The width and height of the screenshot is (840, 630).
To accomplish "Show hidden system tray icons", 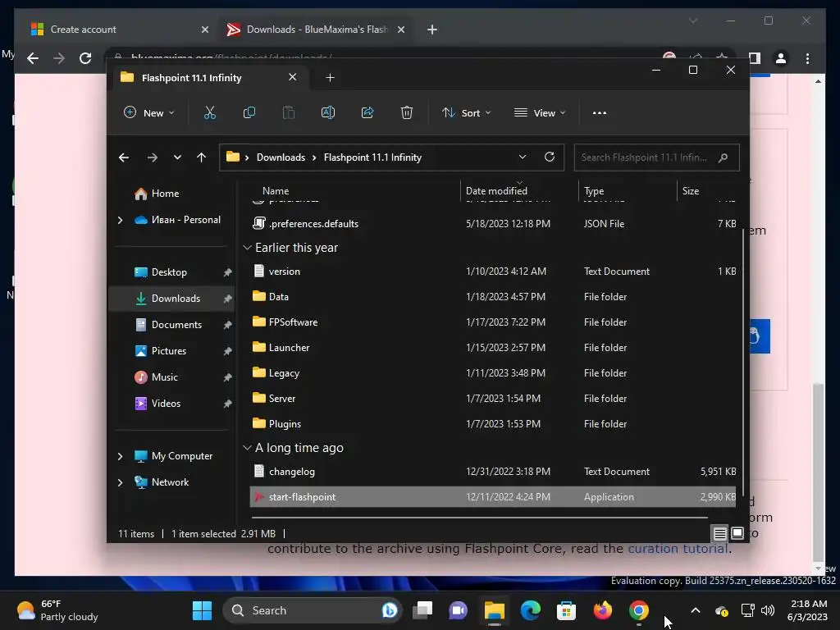I will (x=696, y=610).
